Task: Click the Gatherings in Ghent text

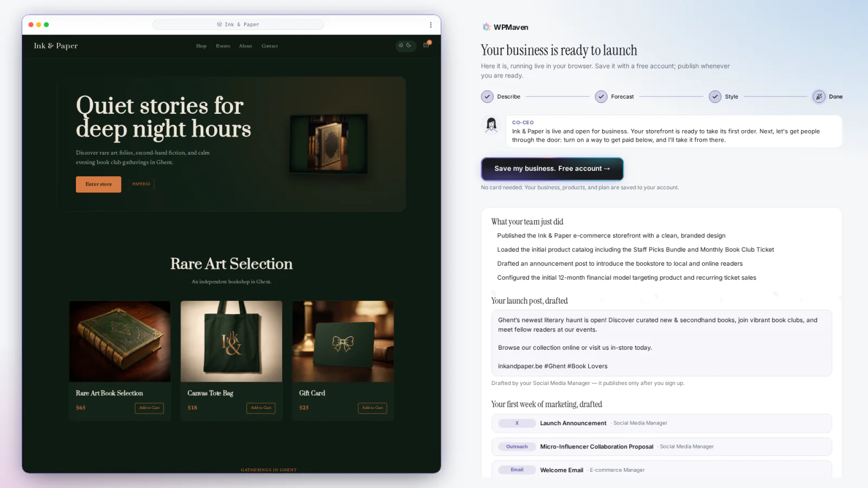Action: (x=269, y=470)
